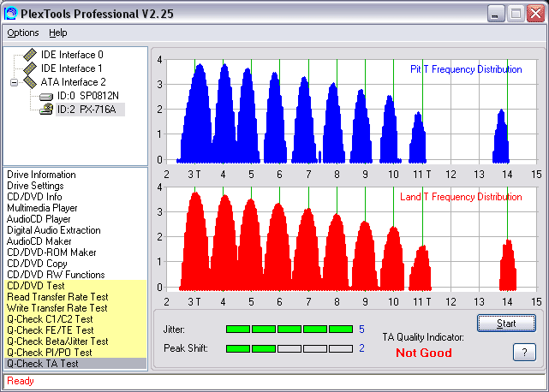Click the IDE Interface 0 chip icon
549x392 pixels.
point(30,55)
